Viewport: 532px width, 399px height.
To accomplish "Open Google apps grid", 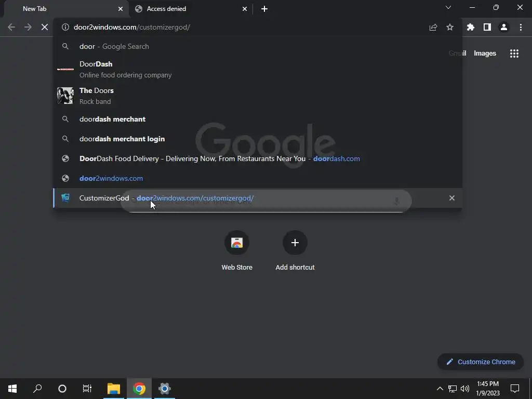I will pyautogui.click(x=514, y=54).
